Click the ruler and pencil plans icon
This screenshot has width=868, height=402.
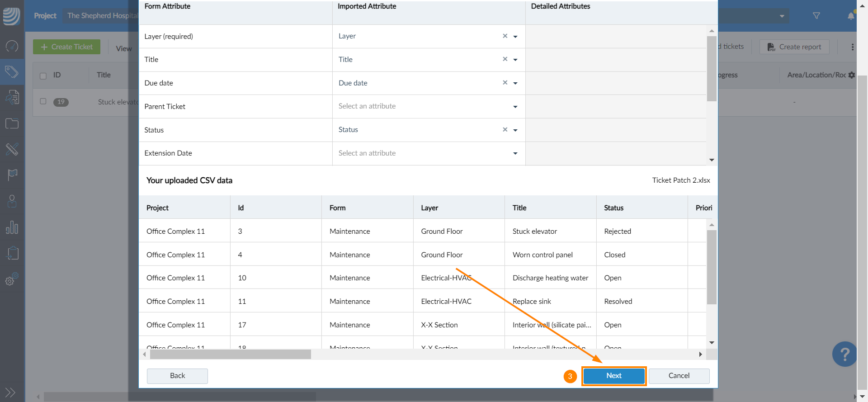tap(12, 149)
